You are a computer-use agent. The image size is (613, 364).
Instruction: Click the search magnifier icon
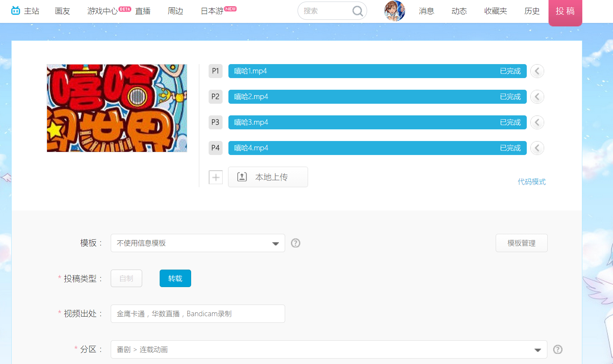(357, 11)
